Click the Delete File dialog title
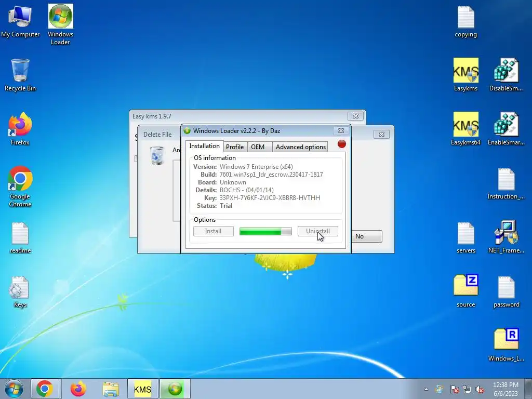This screenshot has height=399, width=532. pyautogui.click(x=157, y=135)
